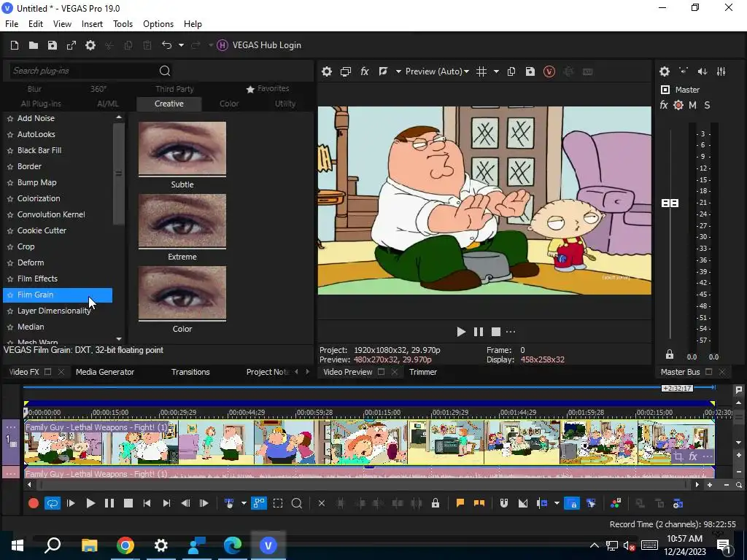Open the Third Party plug-in tab
Screen dimensions: 747x560
pyautogui.click(x=174, y=89)
